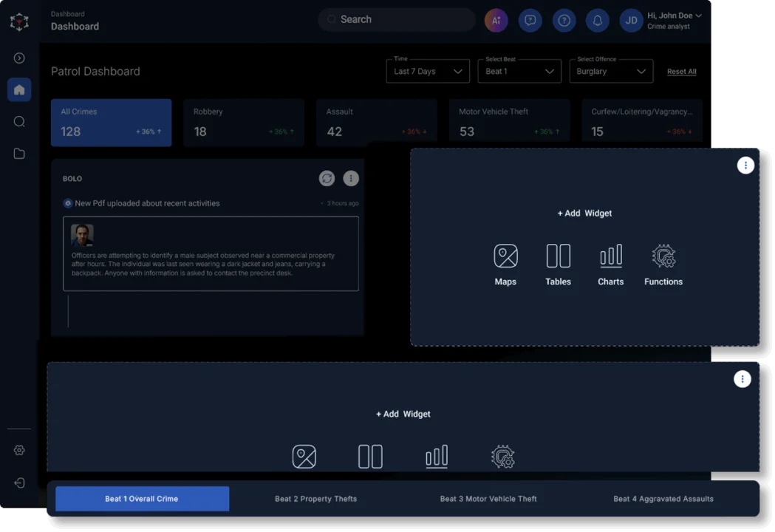Add a Maps widget in upper placeholder
Screen dimensions: 775x532
[x=505, y=265]
